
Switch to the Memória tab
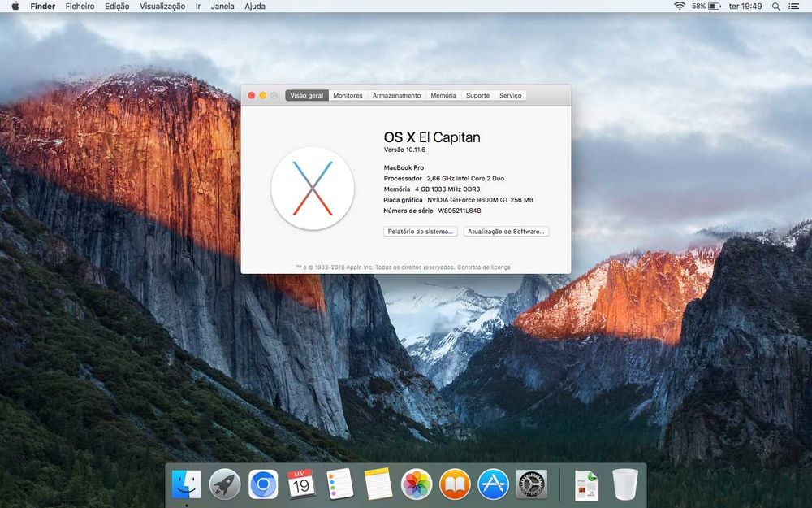pyautogui.click(x=443, y=95)
